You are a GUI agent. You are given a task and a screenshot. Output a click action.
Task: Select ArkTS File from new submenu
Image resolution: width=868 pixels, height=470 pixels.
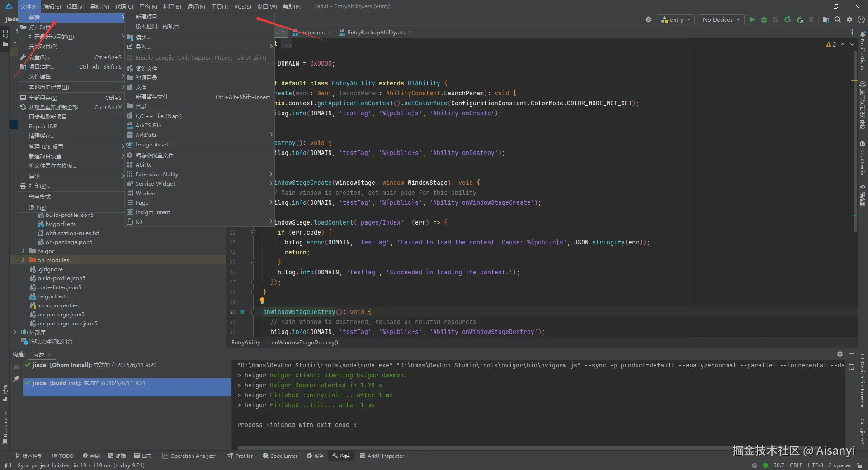coord(148,126)
